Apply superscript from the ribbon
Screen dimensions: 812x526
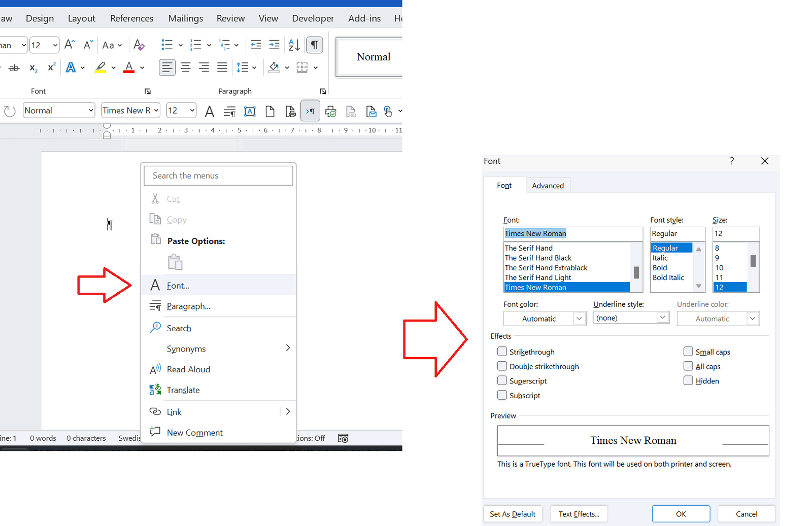[51, 67]
